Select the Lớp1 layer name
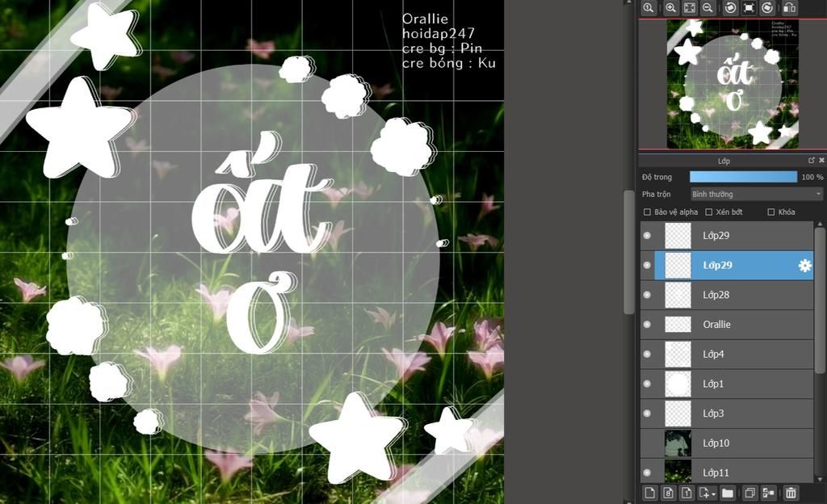Viewport: 827px width, 504px height. [x=713, y=384]
